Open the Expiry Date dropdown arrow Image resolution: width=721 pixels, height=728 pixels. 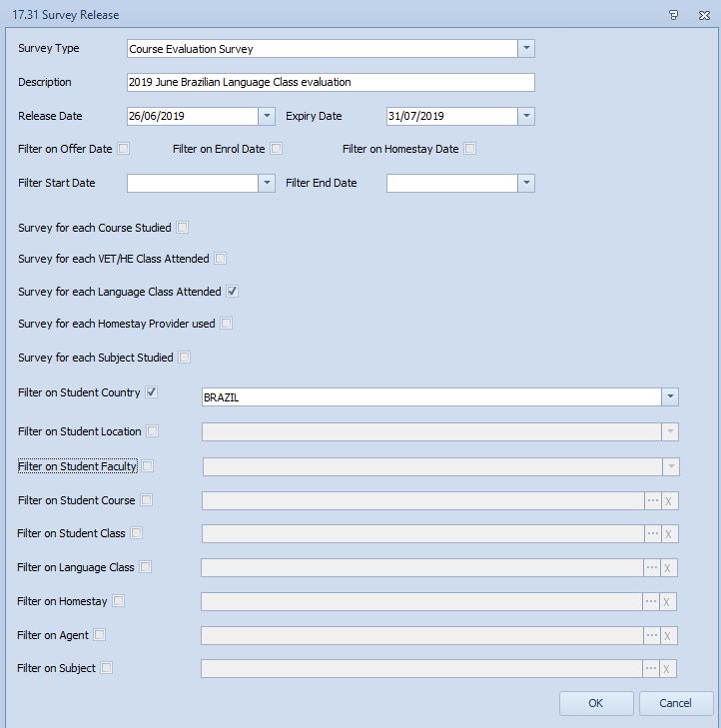click(526, 116)
